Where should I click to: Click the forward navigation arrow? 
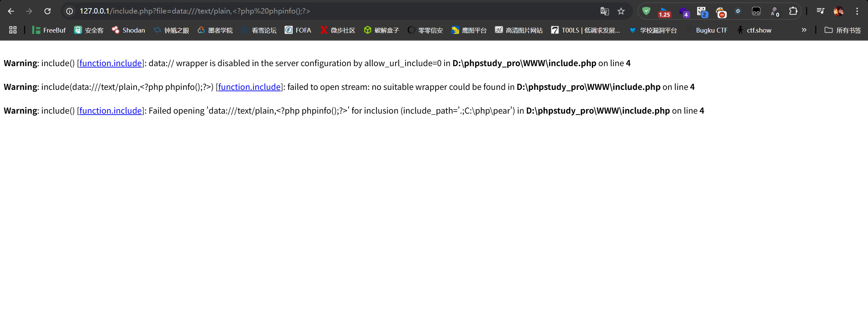click(x=29, y=11)
